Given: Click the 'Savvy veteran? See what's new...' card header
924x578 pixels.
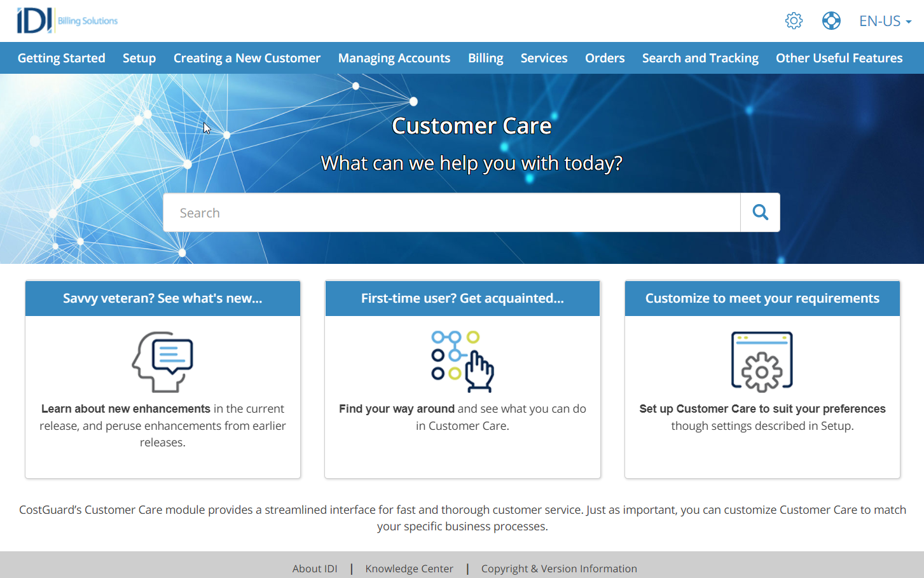Looking at the screenshot, I should click(x=163, y=298).
